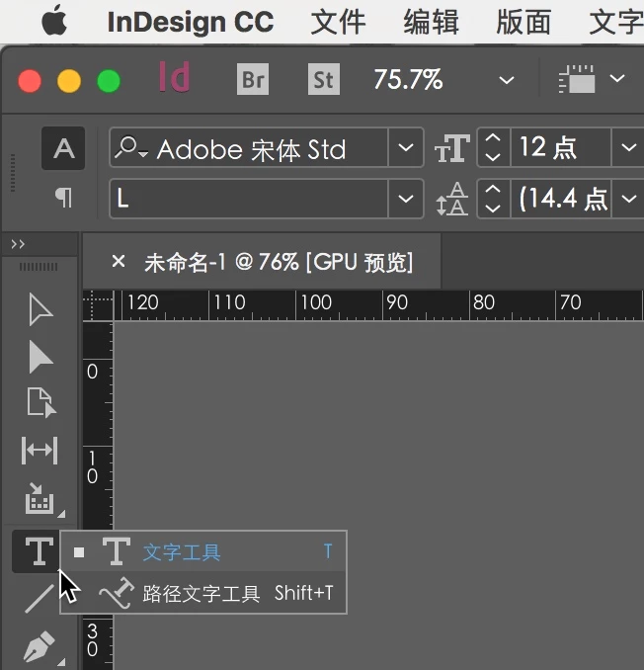Open the InDesign CC application menu
The image size is (644, 670).
click(191, 22)
